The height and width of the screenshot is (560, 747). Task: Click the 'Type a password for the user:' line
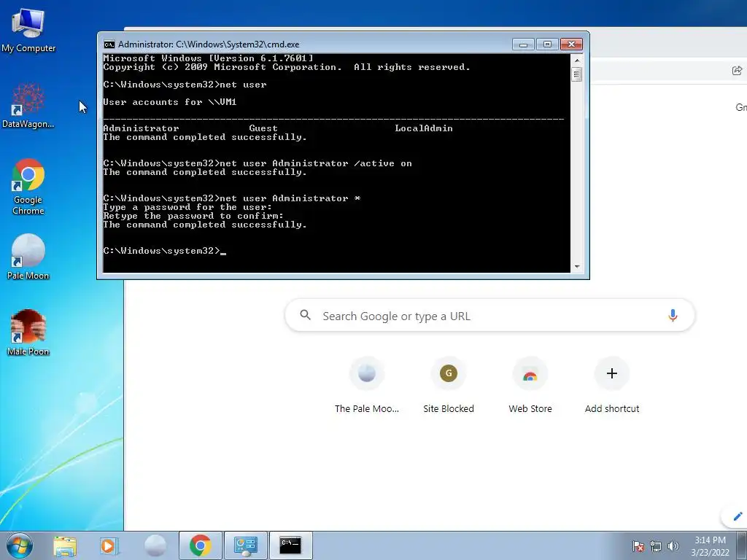point(187,207)
